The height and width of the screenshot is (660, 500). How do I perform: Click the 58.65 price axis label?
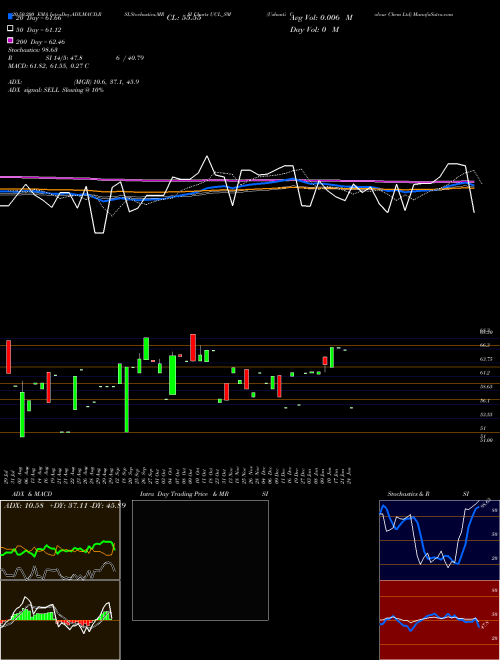pos(486,386)
